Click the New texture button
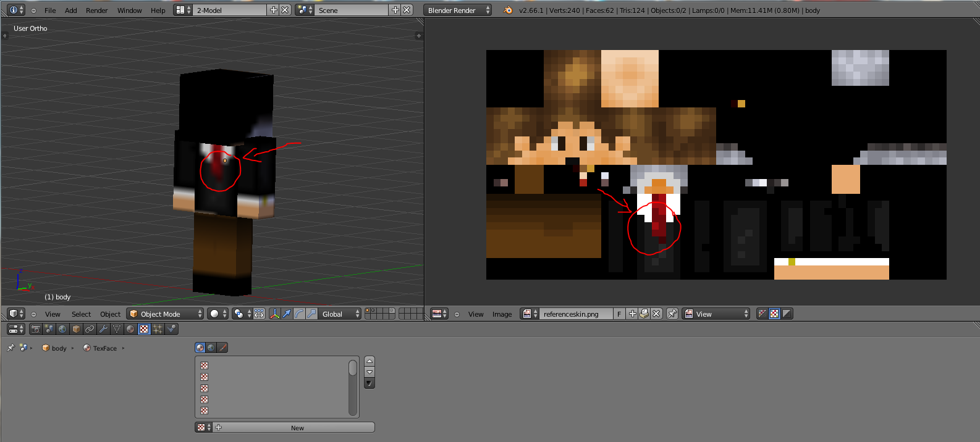The width and height of the screenshot is (980, 442). 297,427
